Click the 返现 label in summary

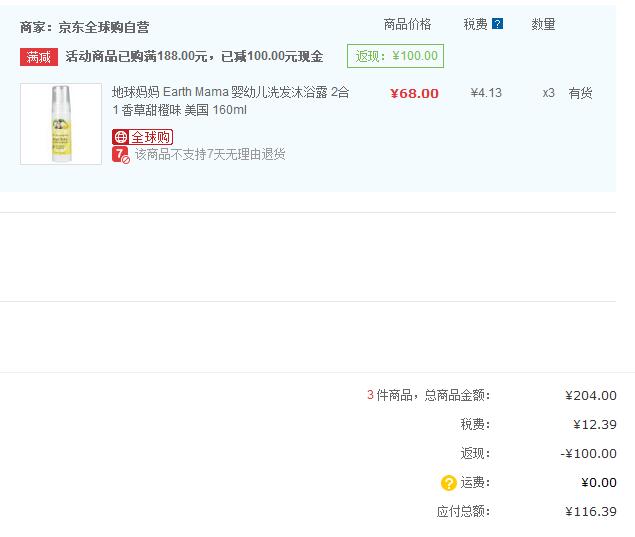click(475, 454)
